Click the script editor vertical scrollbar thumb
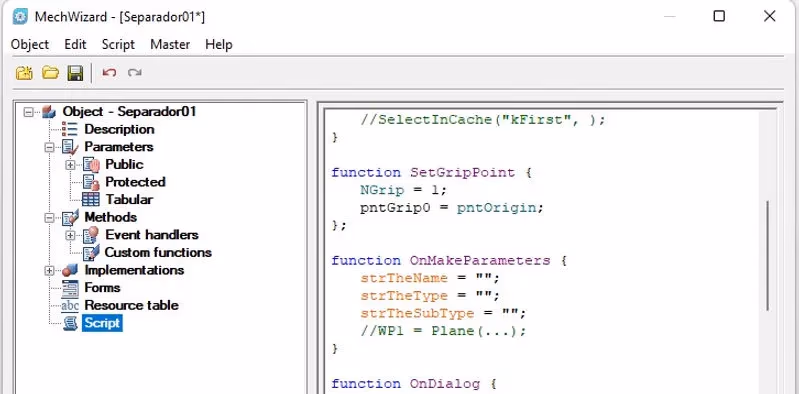 (767, 255)
